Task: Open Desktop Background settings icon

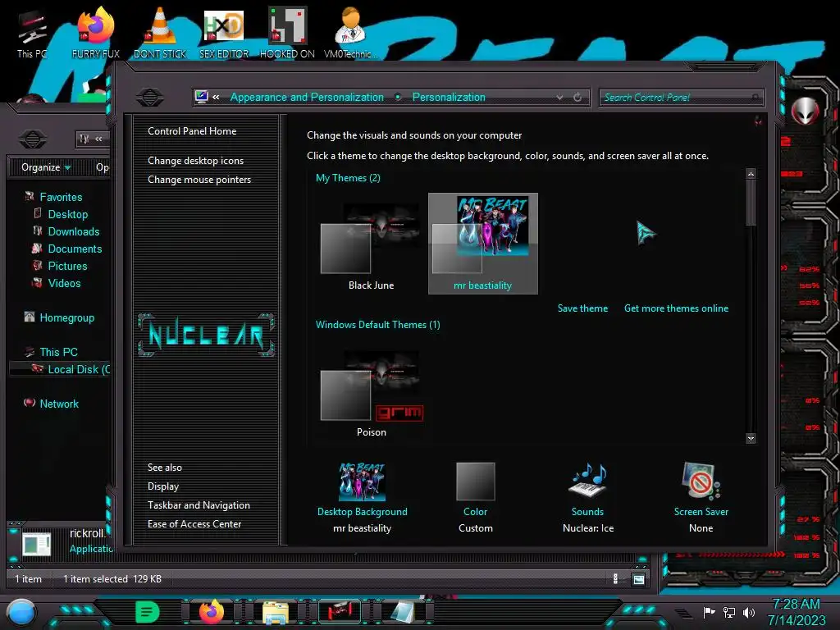Action: tap(362, 482)
